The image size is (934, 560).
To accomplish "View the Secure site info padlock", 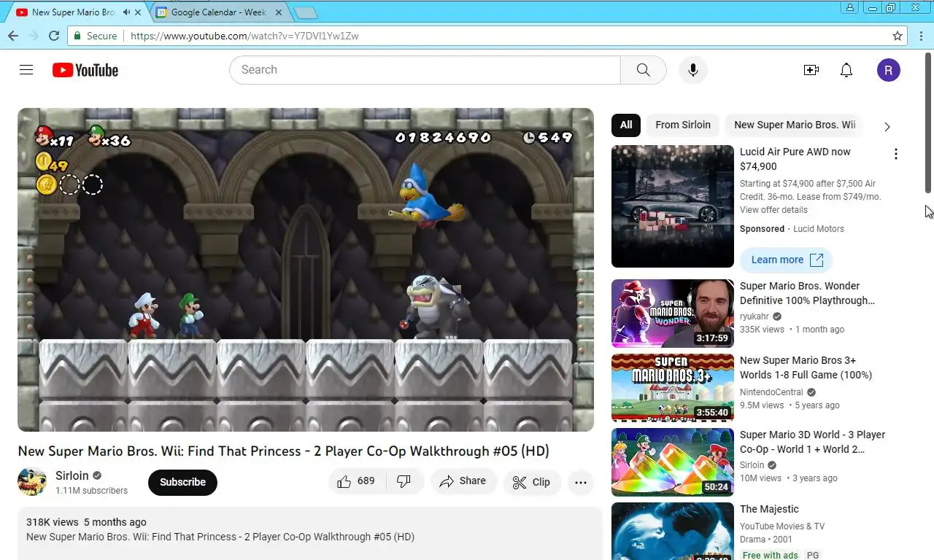I will [x=78, y=36].
